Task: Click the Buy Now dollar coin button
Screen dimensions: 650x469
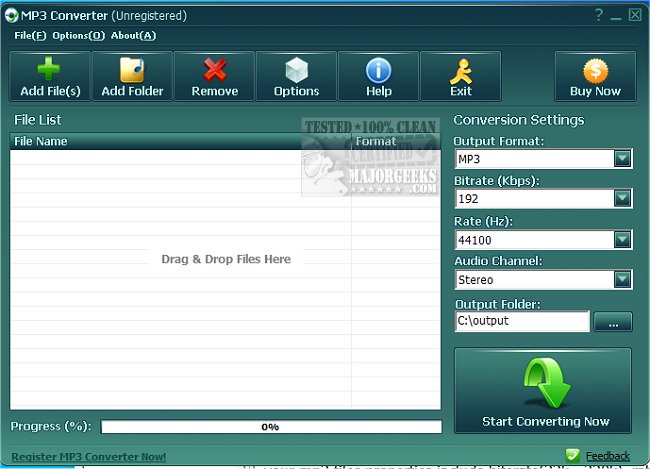Action: 595,76
